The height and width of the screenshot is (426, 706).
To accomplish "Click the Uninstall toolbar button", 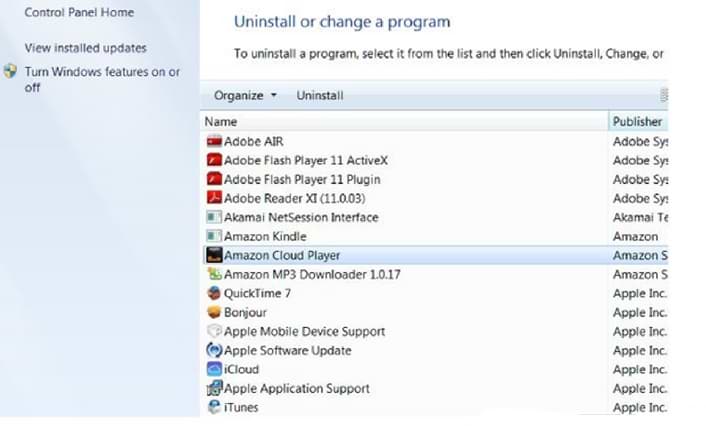I will pos(320,95).
